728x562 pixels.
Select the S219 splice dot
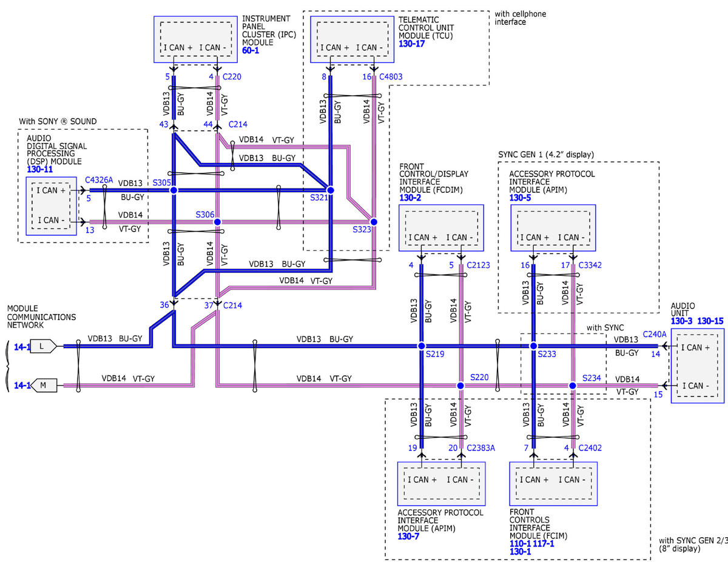click(x=421, y=346)
